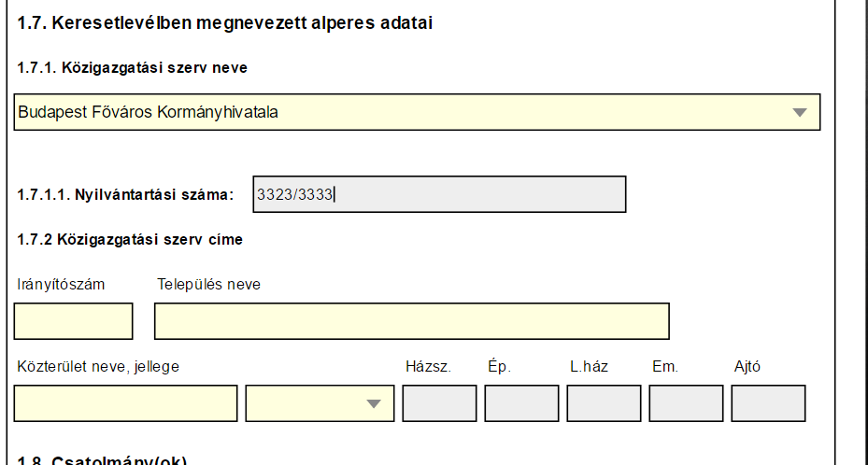
Task: Click into the Em. field
Action: (x=686, y=403)
